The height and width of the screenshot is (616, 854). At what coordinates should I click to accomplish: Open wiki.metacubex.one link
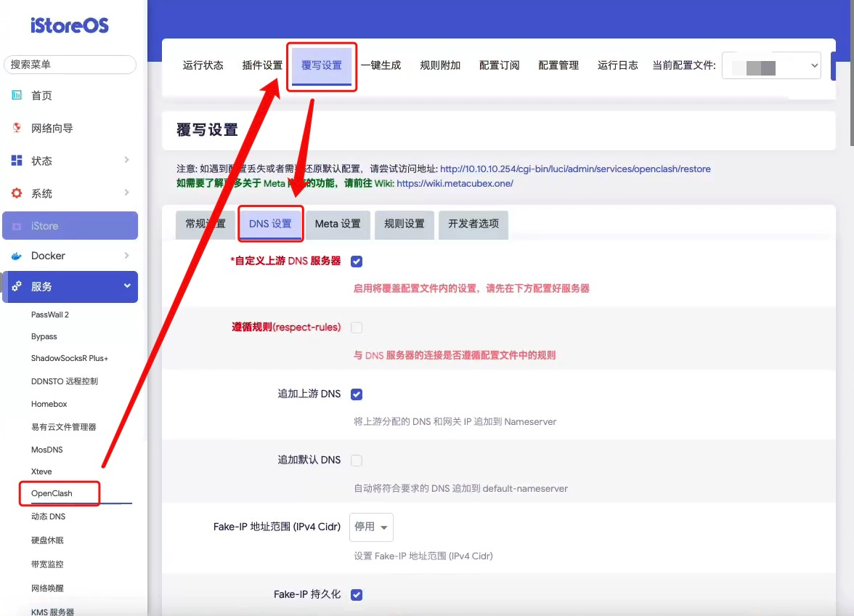coord(455,184)
